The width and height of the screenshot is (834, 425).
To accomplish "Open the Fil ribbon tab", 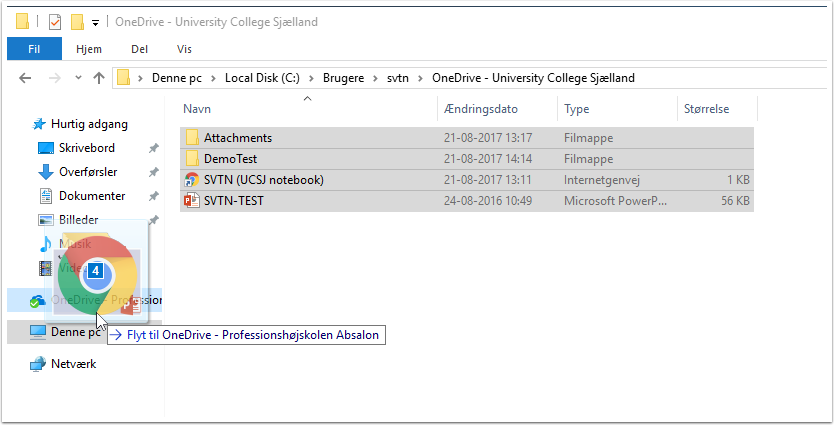I will click(34, 49).
